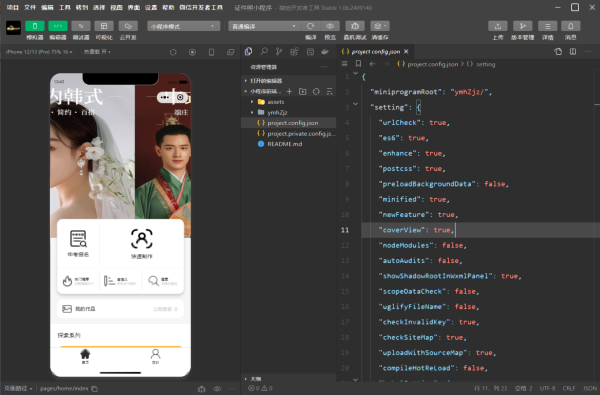Screen dimensions: 600x395
Task: Click the 上传 upload button
Action: (498, 26)
